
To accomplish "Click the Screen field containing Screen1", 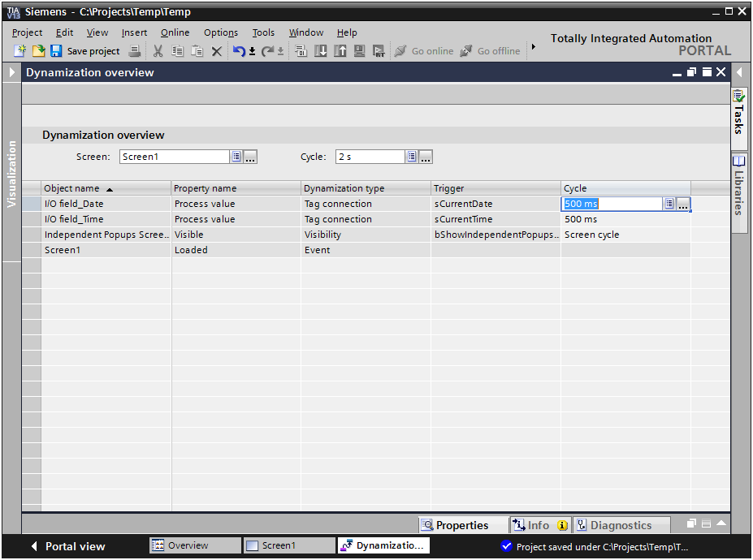I will [175, 157].
